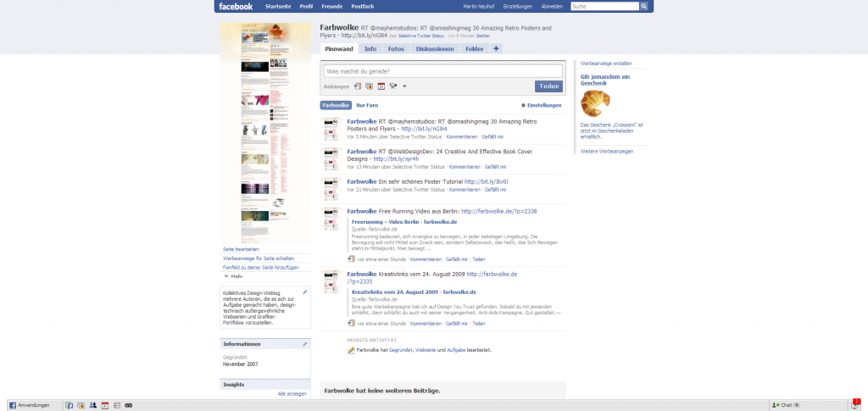Open Photos app icon in bottom bar
The height and width of the screenshot is (411, 868).
(81, 405)
